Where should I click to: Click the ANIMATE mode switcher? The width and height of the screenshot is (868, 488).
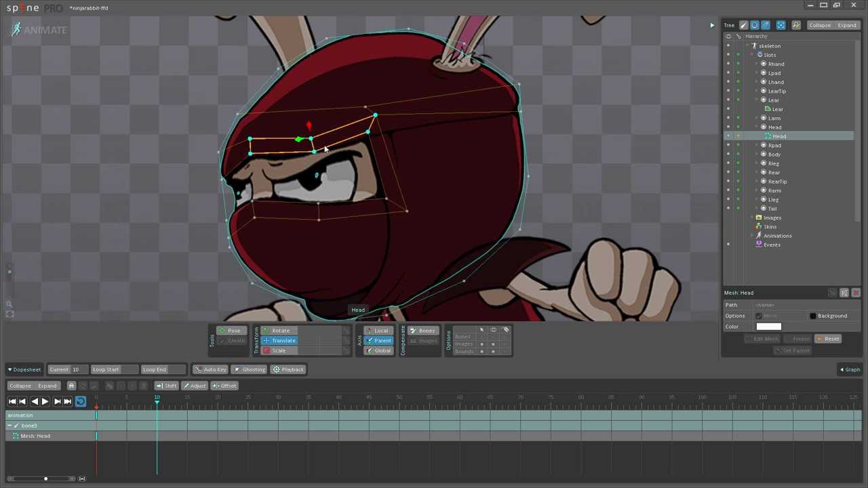tap(39, 30)
